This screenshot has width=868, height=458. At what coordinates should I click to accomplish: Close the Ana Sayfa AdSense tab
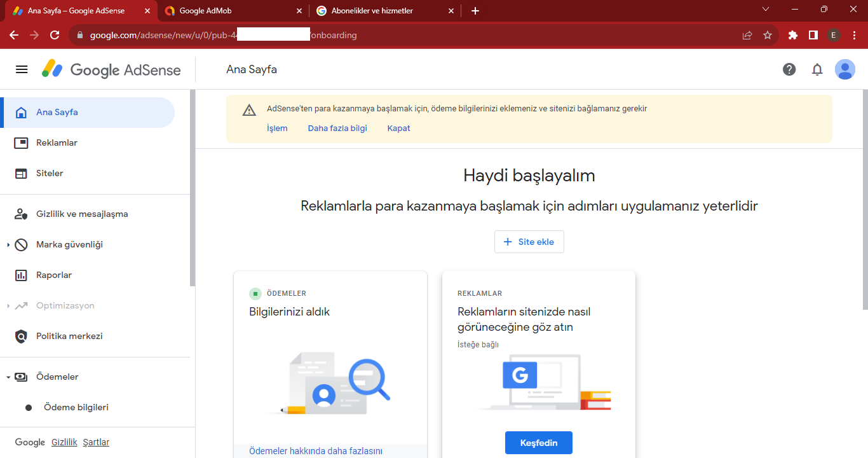pyautogui.click(x=147, y=11)
